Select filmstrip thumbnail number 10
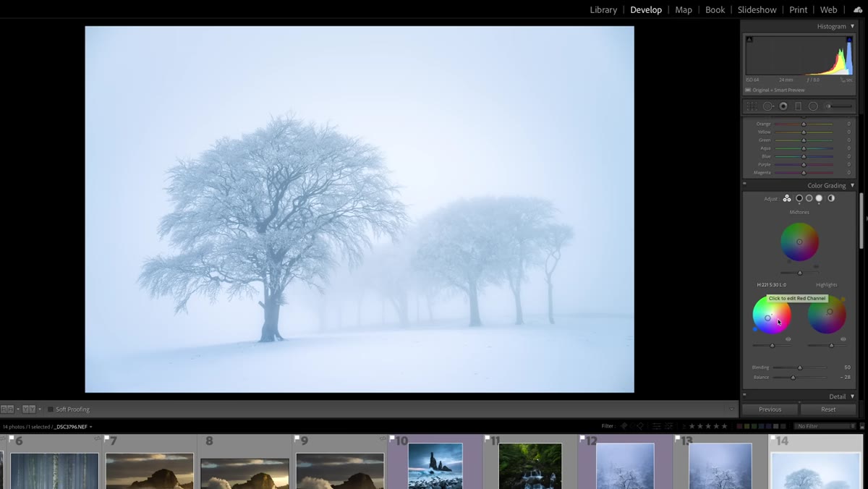The width and height of the screenshot is (868, 489). coord(435,466)
